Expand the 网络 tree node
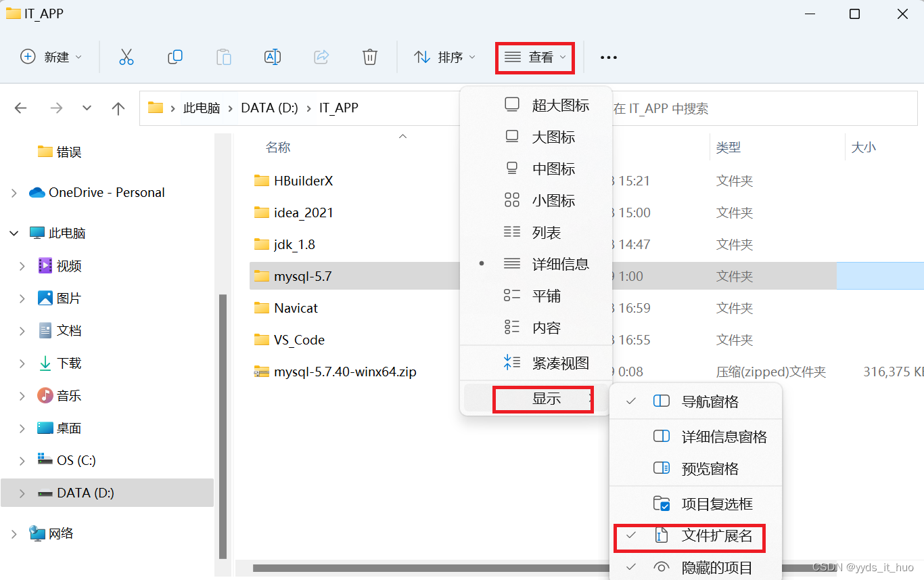 pyautogui.click(x=14, y=534)
